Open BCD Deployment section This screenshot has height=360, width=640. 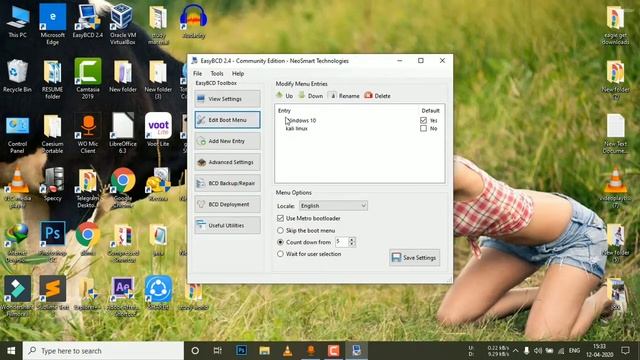coord(227,204)
